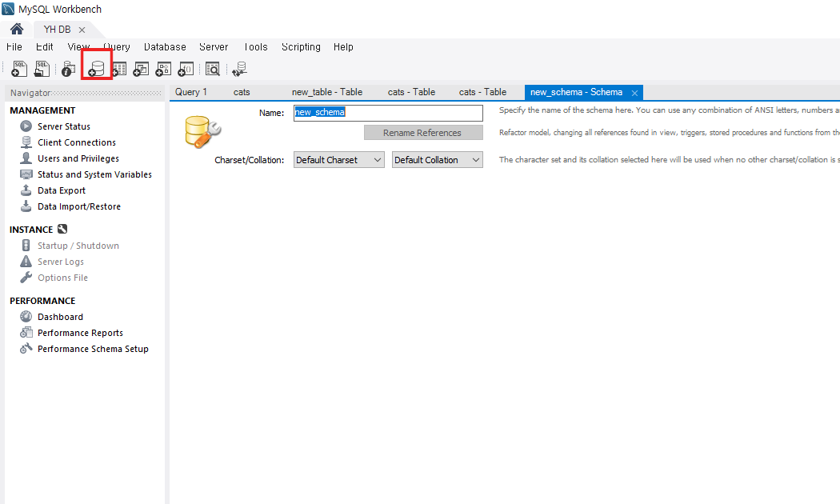Open the Database menu
Screen dimensions: 840x504
[x=165, y=46]
